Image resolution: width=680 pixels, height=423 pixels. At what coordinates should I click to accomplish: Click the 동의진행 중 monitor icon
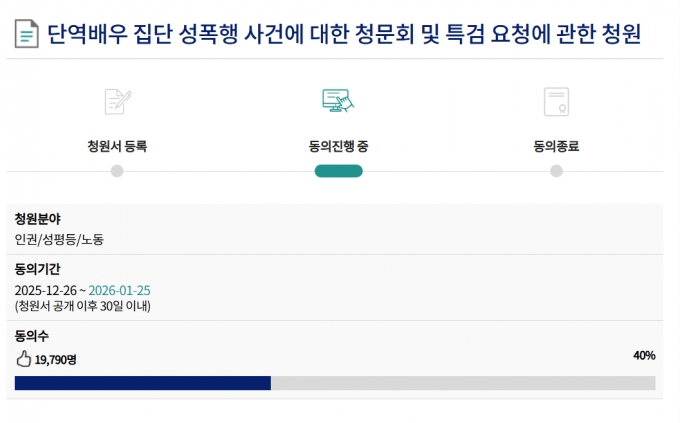[338, 101]
